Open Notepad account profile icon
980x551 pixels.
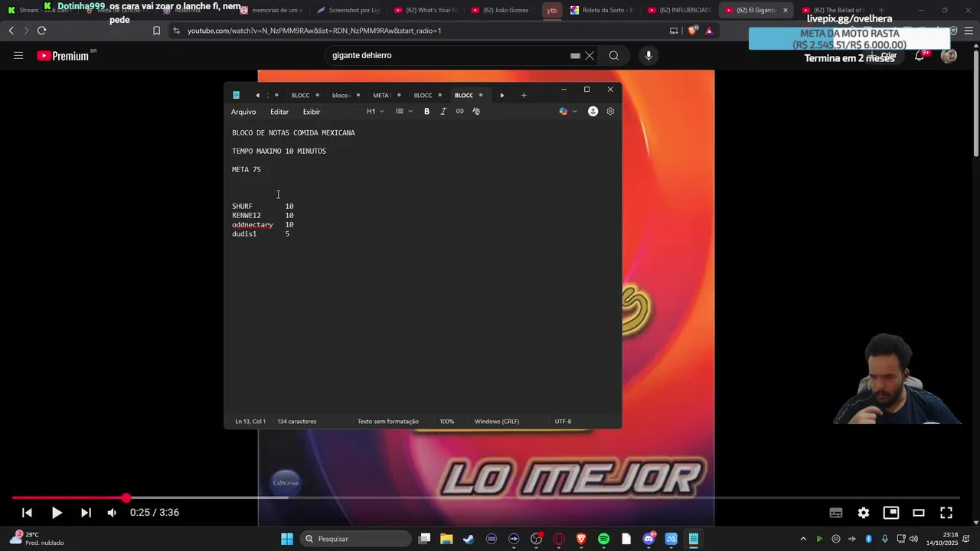[593, 112]
